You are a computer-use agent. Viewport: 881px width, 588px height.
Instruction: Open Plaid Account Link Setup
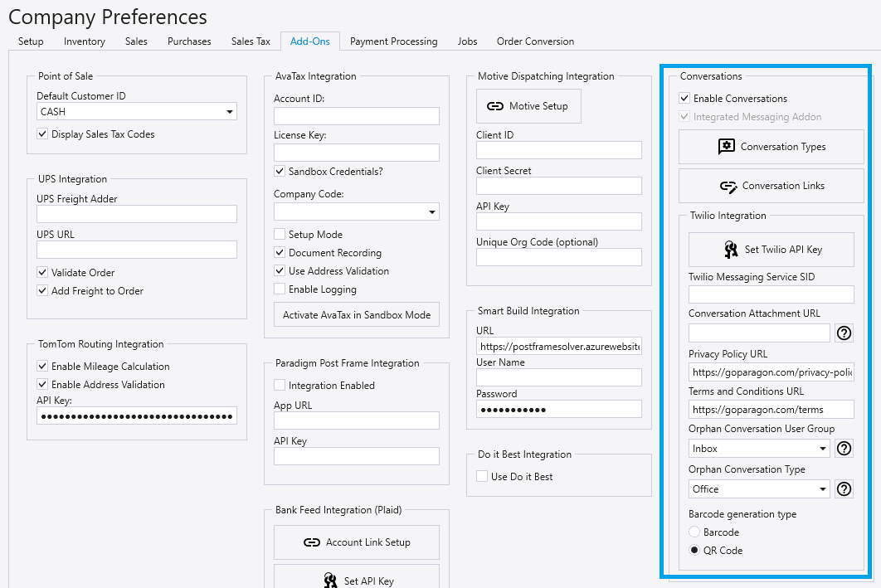click(357, 542)
